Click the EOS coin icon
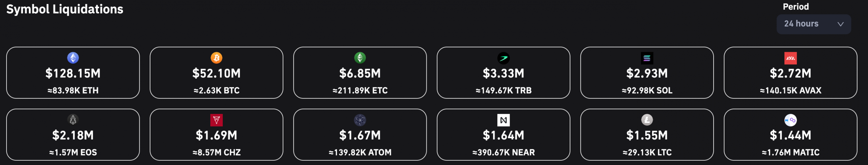 click(x=73, y=120)
